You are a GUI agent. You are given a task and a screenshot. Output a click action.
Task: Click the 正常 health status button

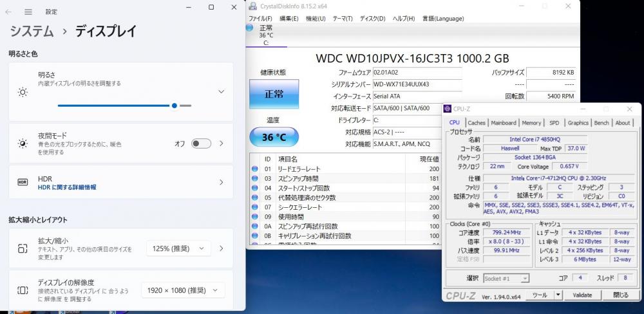click(274, 94)
